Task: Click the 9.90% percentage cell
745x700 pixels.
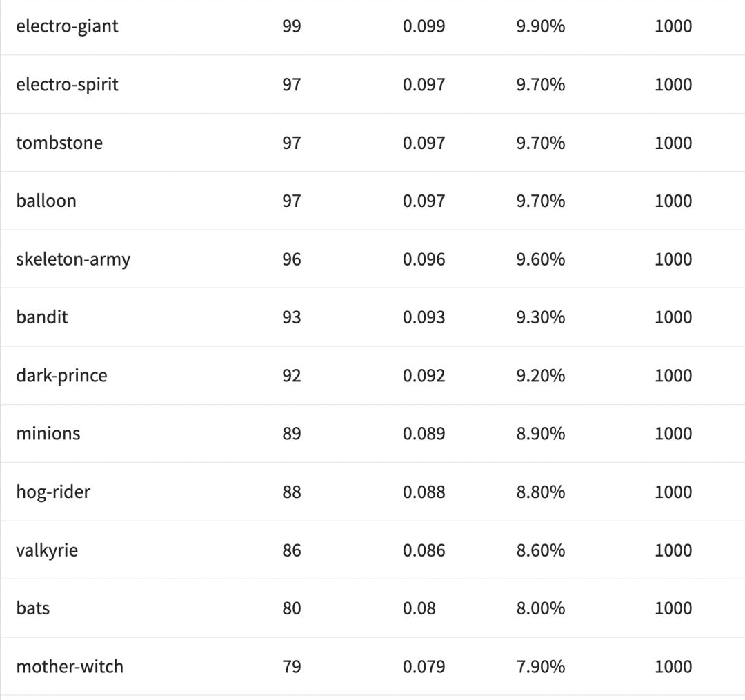Action: pyautogui.click(x=540, y=26)
